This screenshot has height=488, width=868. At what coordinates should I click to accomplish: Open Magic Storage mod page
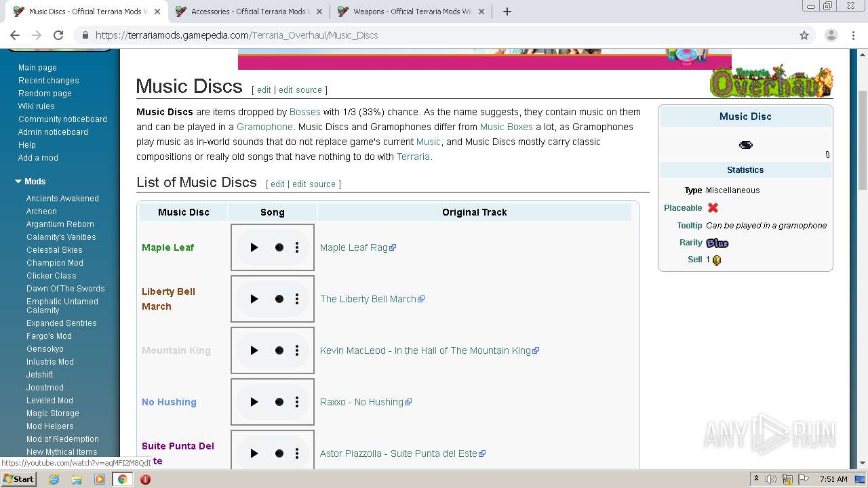pos(53,413)
